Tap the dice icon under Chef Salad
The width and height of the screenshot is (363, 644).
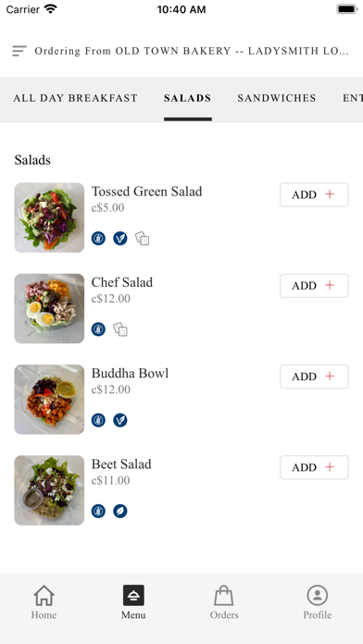tap(120, 329)
